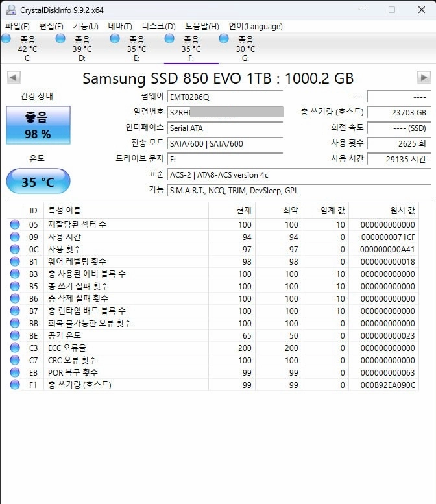The image size is (436, 504).
Task: Click the 현재 column header
Action: [232, 211]
